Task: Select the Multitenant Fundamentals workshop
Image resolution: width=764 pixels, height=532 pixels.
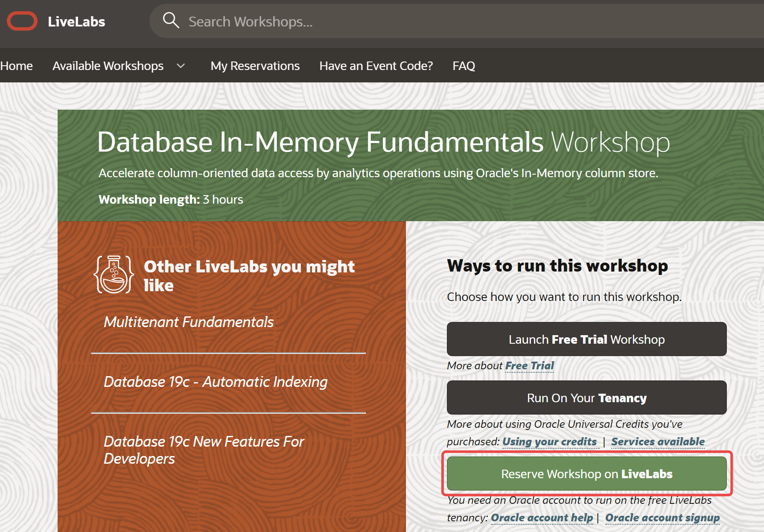Action: click(x=189, y=322)
